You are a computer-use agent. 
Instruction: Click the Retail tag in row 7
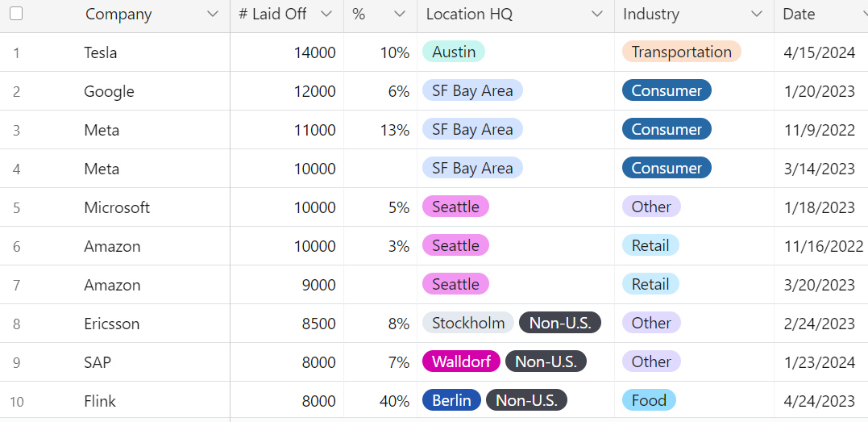tap(650, 284)
